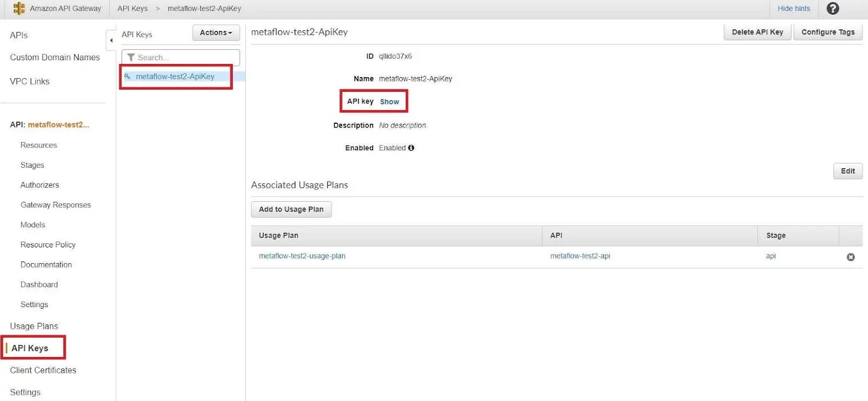This screenshot has height=401, width=868.
Task: Open the Actions dropdown
Action: click(216, 33)
